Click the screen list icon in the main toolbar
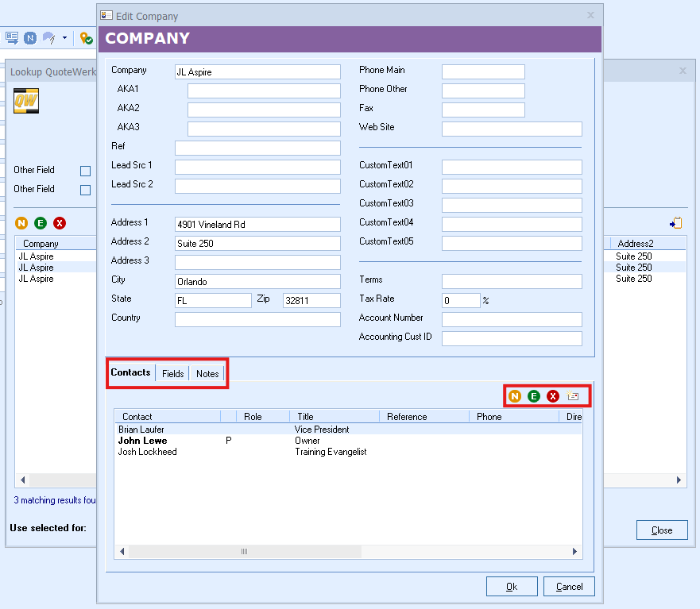Image resolution: width=700 pixels, height=609 pixels. tap(12, 38)
